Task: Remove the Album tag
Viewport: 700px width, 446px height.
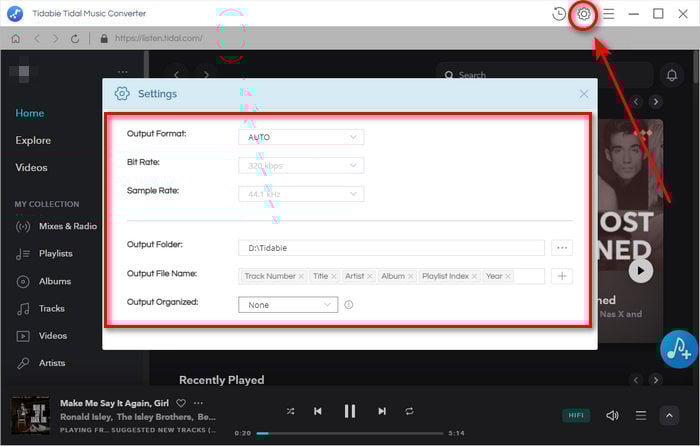Action: coord(410,276)
